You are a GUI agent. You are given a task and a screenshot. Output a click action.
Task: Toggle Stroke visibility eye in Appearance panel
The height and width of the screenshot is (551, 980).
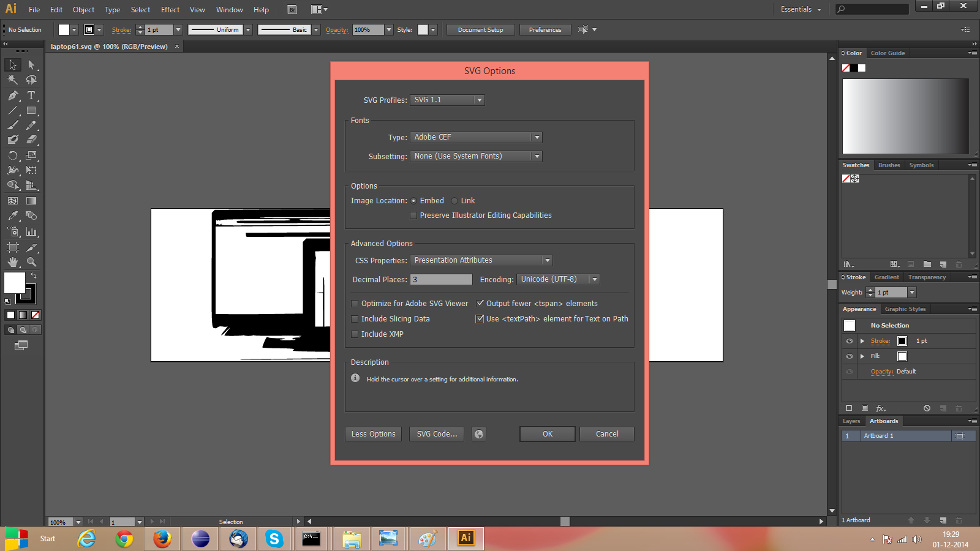[850, 341]
